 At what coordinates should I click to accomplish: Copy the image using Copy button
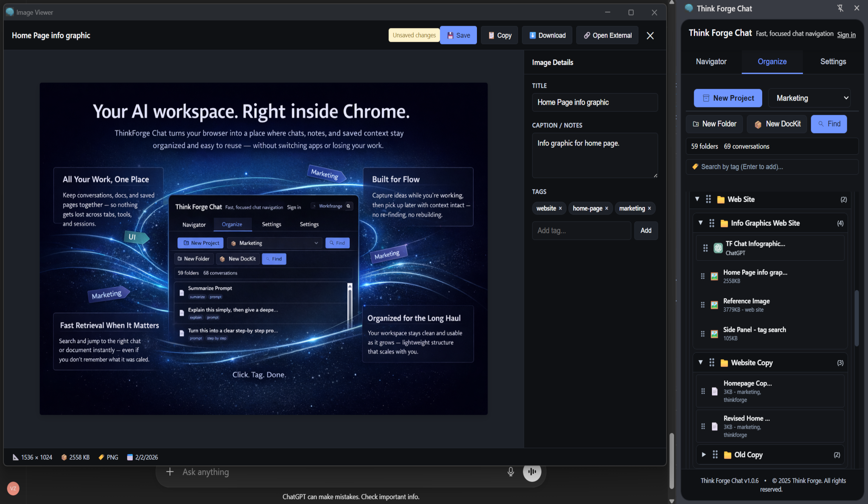pyautogui.click(x=499, y=35)
